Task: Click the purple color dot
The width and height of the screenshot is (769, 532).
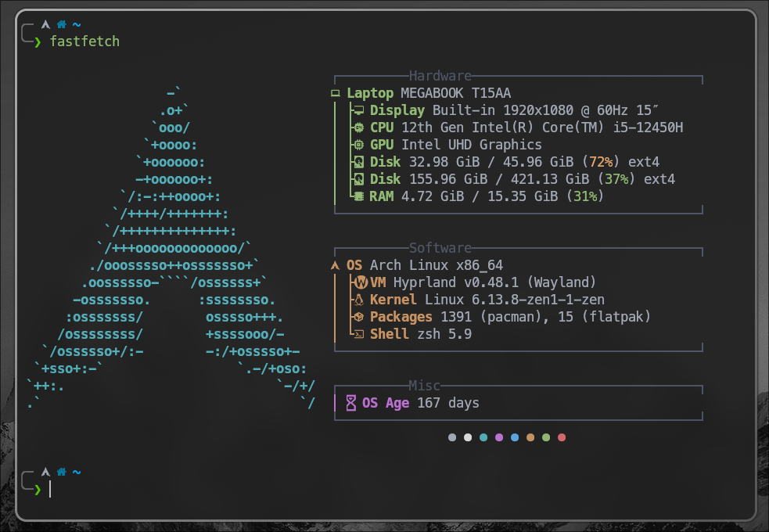Action: coord(499,437)
